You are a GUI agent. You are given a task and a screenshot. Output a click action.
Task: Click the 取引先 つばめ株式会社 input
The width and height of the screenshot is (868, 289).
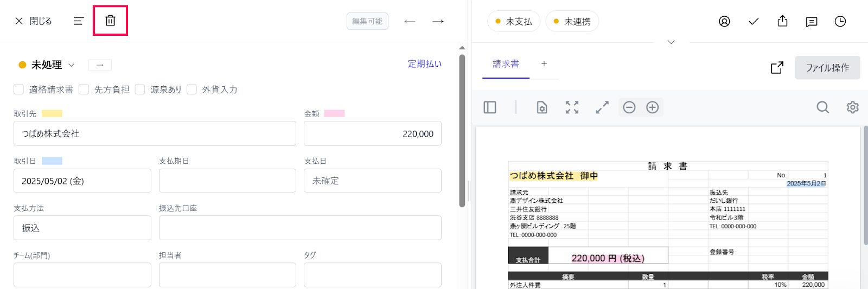(155, 133)
